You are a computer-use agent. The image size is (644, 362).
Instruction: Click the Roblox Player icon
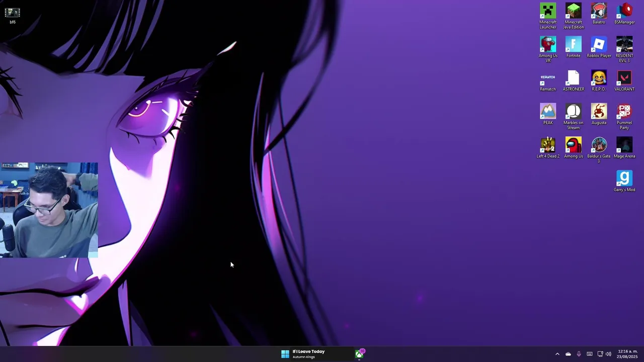[x=599, y=47]
